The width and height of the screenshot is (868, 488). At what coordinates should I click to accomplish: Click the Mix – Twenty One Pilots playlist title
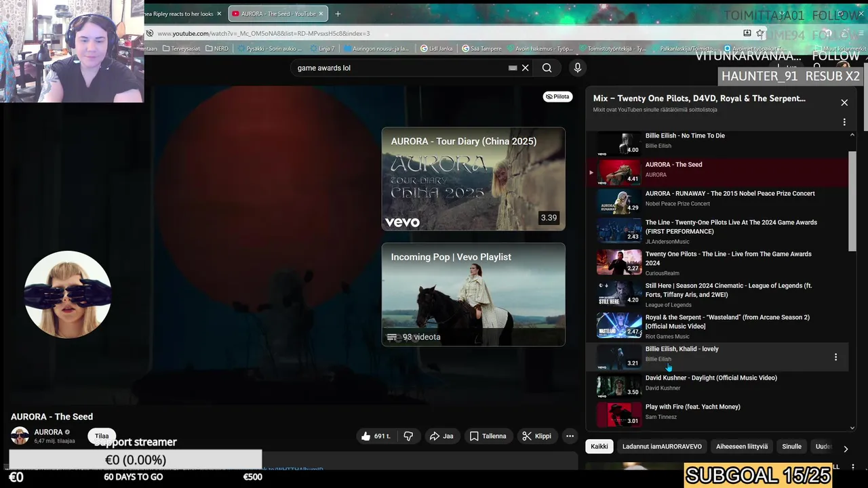click(x=699, y=98)
